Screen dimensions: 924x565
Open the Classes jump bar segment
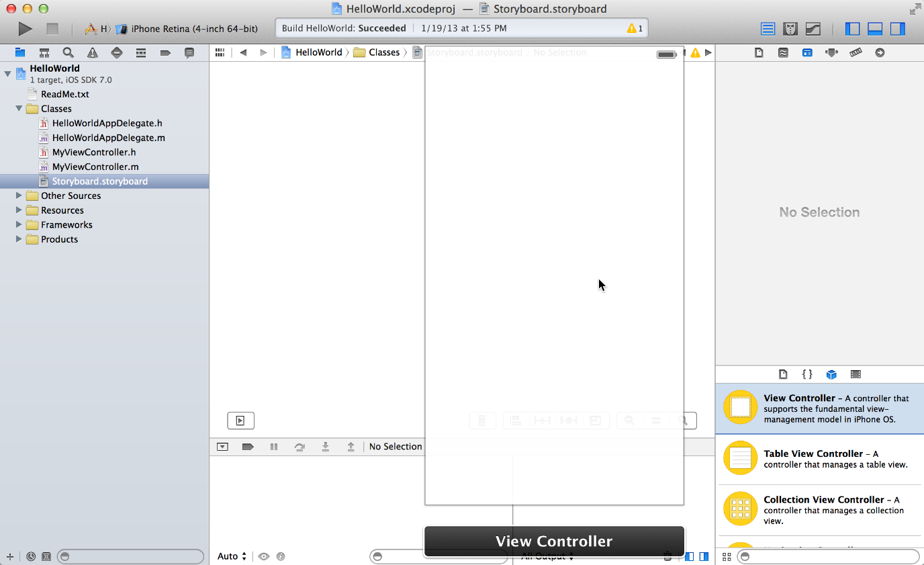377,52
